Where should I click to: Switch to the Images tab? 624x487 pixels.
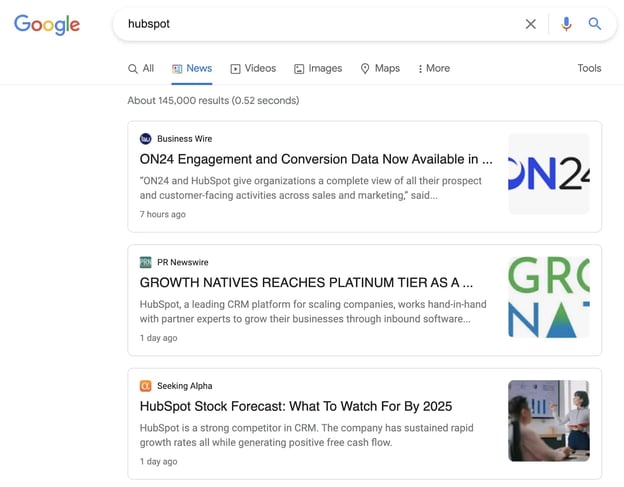coord(318,68)
